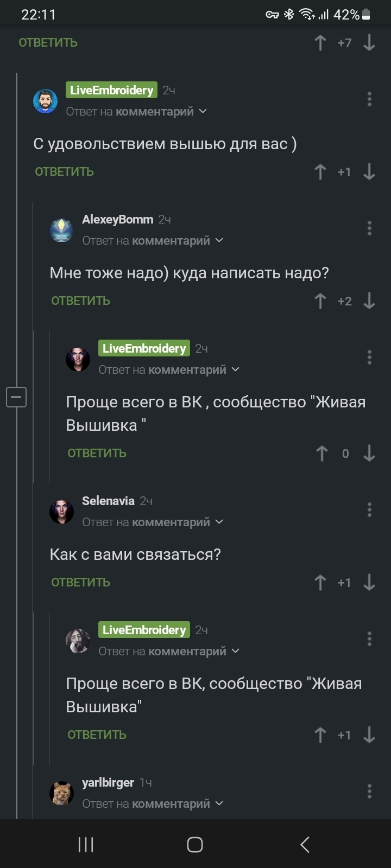This screenshot has width=391, height=868.
Task: Open three-dot menu for AlexeyBomm's comment
Action: [x=369, y=228]
